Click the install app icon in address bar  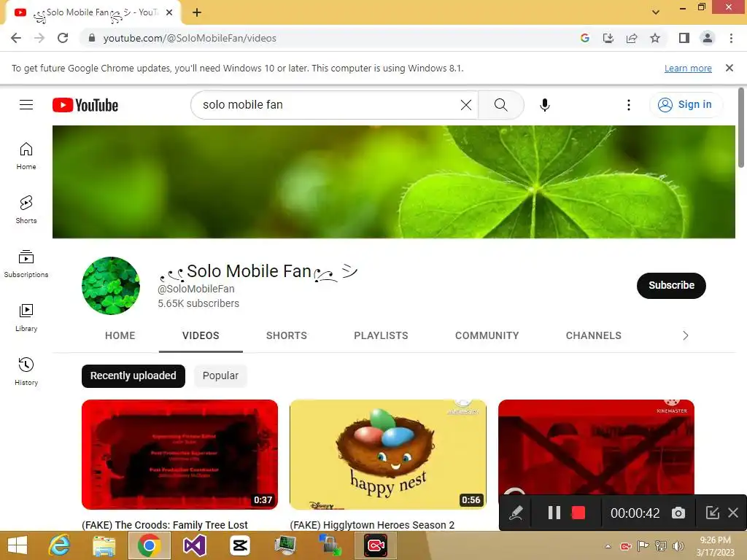click(608, 38)
